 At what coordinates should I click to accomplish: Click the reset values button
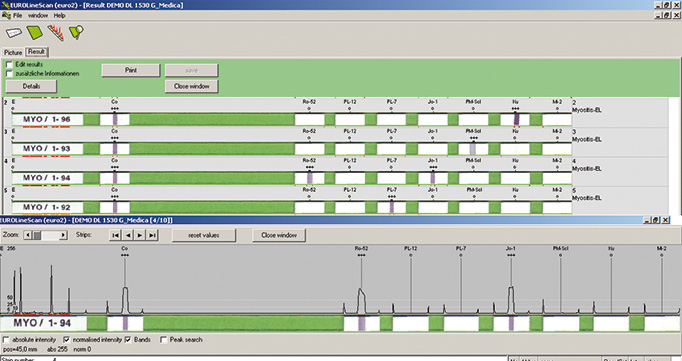click(204, 235)
